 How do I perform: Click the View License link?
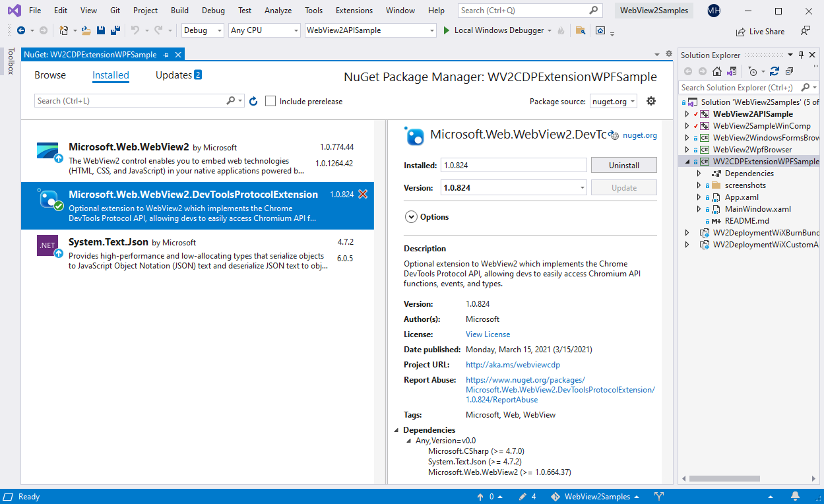(x=487, y=334)
